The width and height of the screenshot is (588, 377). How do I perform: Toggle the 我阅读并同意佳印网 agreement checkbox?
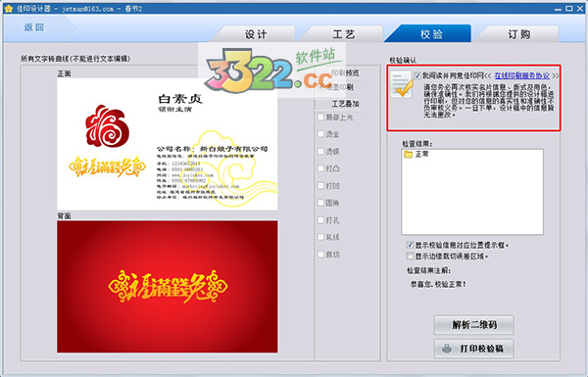click(417, 75)
